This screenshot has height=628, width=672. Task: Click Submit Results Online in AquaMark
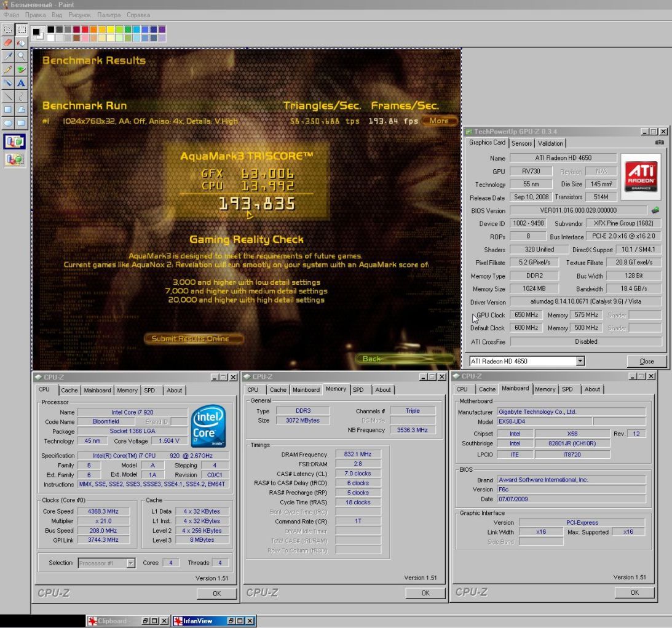194,338
